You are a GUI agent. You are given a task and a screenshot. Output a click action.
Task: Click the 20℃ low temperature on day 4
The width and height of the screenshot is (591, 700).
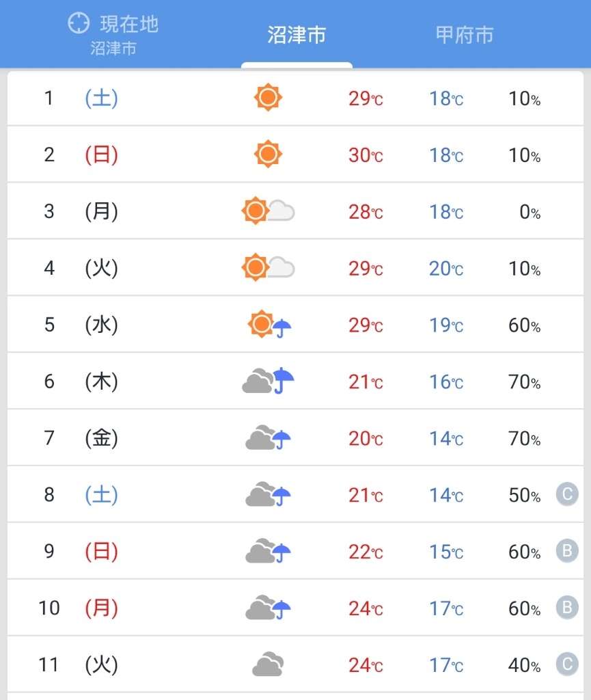446,269
